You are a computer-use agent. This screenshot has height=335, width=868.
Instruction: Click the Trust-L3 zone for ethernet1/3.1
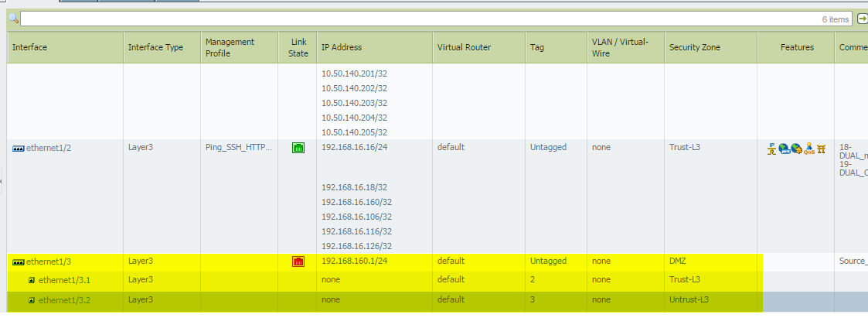click(685, 279)
